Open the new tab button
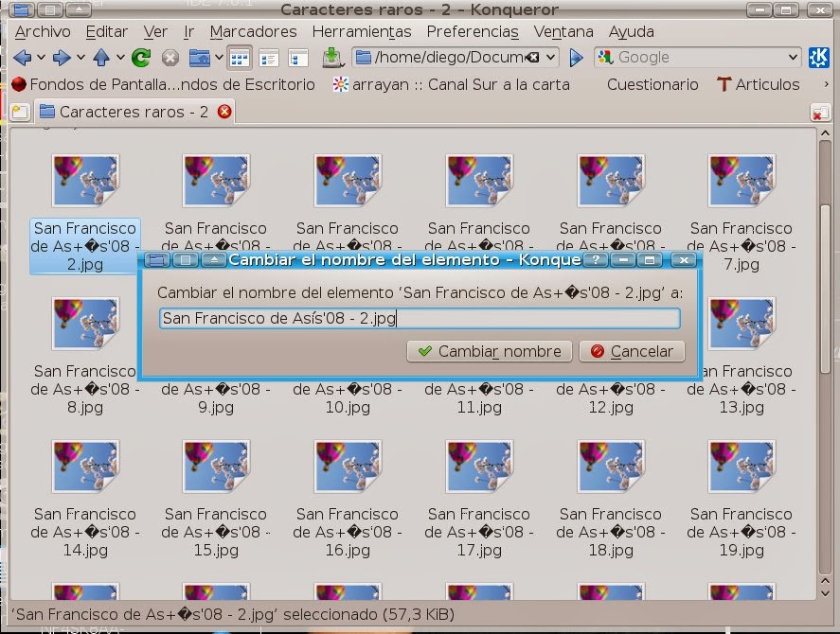 (x=20, y=112)
